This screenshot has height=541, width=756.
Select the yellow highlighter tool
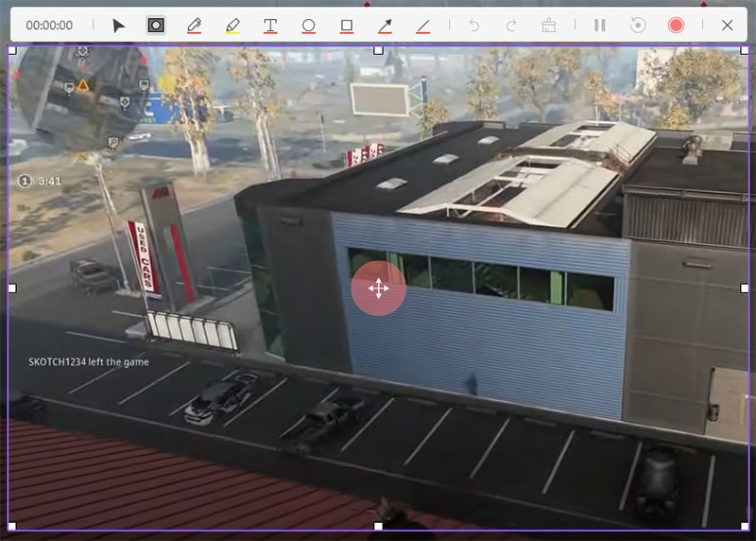click(x=232, y=26)
